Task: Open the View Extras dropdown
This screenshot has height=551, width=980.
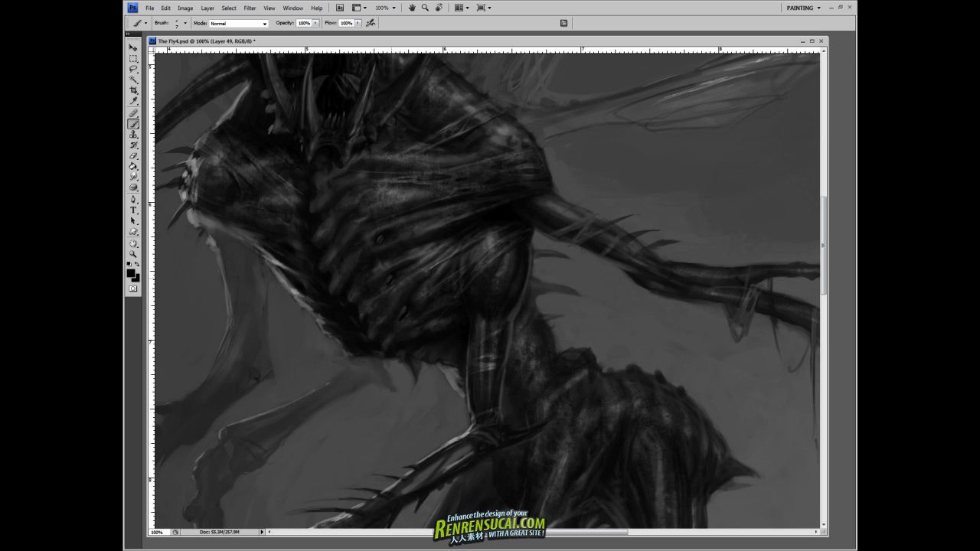Action: pos(359,8)
